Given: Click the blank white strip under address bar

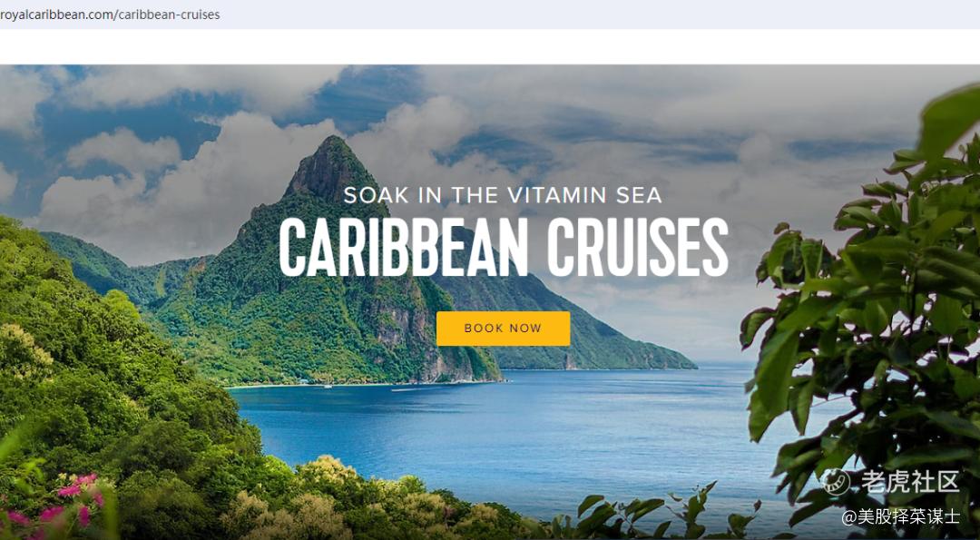Looking at the screenshot, I should coord(490,47).
